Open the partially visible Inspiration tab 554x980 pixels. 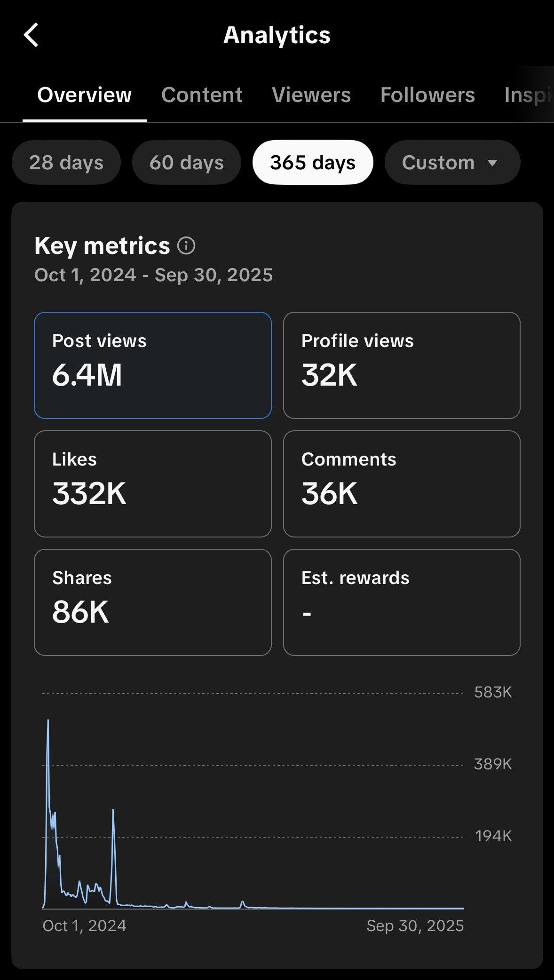528,95
